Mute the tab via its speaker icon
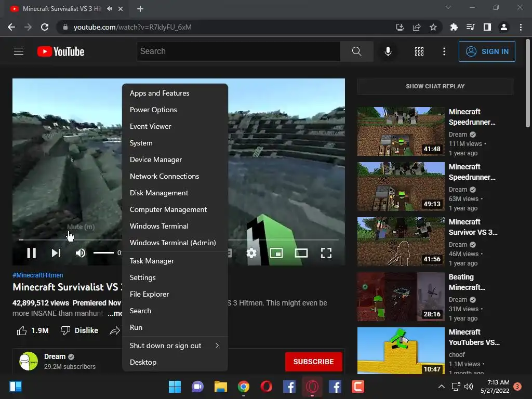The width and height of the screenshot is (532, 399). 109,9
